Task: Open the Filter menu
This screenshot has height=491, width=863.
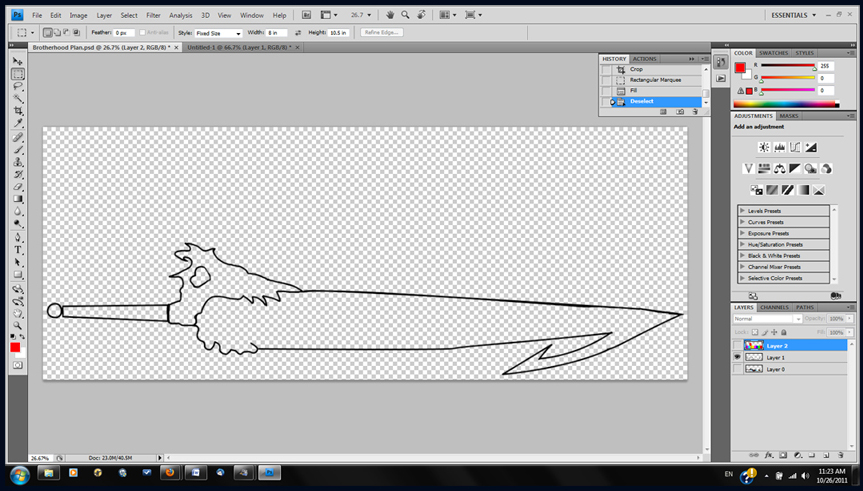Action: [x=154, y=15]
